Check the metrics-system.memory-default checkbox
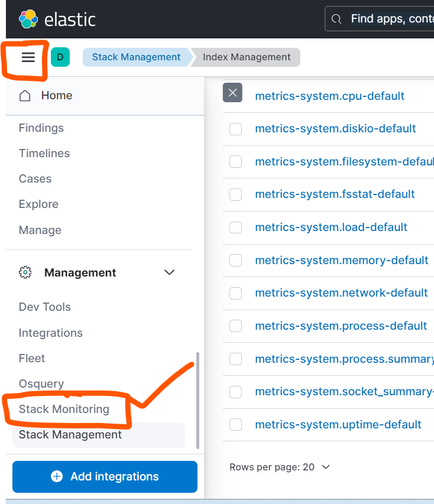The height and width of the screenshot is (504, 434). pyautogui.click(x=235, y=260)
